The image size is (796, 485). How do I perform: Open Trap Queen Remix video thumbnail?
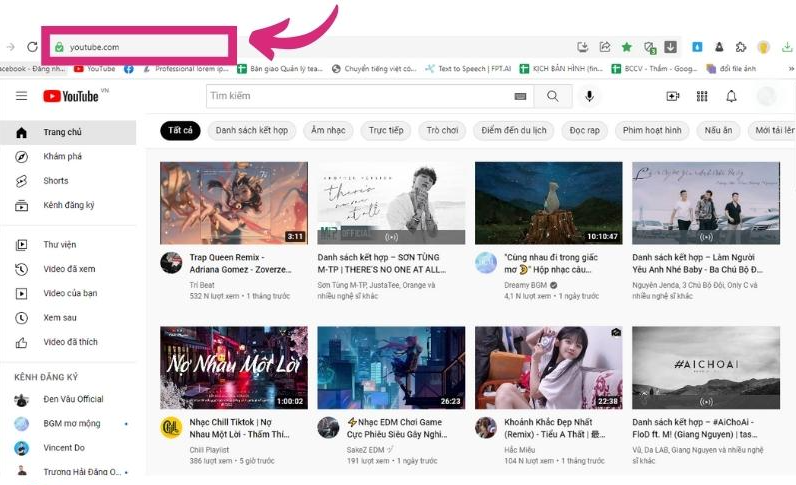pyautogui.click(x=234, y=203)
